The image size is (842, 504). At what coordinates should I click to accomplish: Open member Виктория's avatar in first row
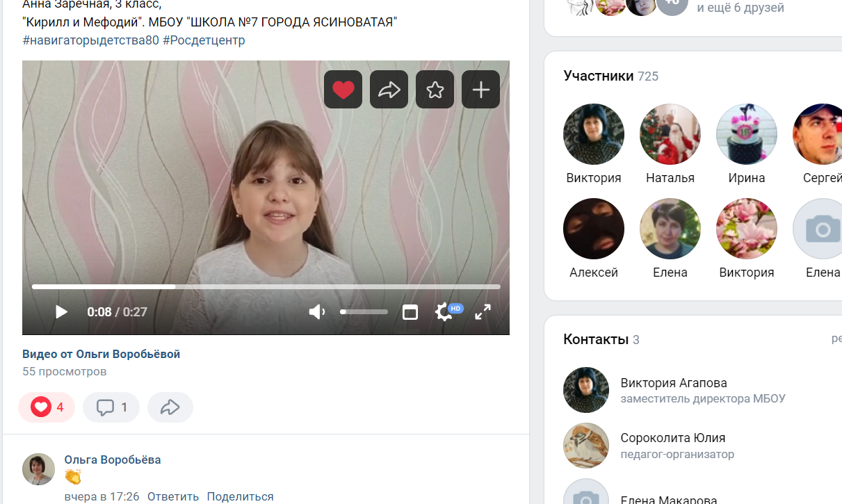[594, 134]
